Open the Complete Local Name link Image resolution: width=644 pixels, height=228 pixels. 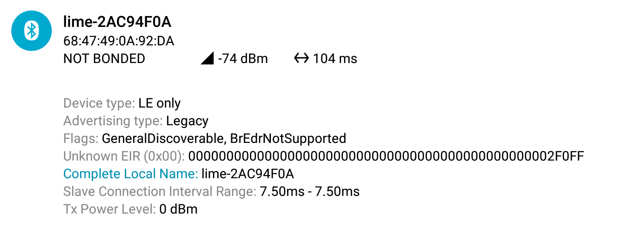tap(131, 174)
